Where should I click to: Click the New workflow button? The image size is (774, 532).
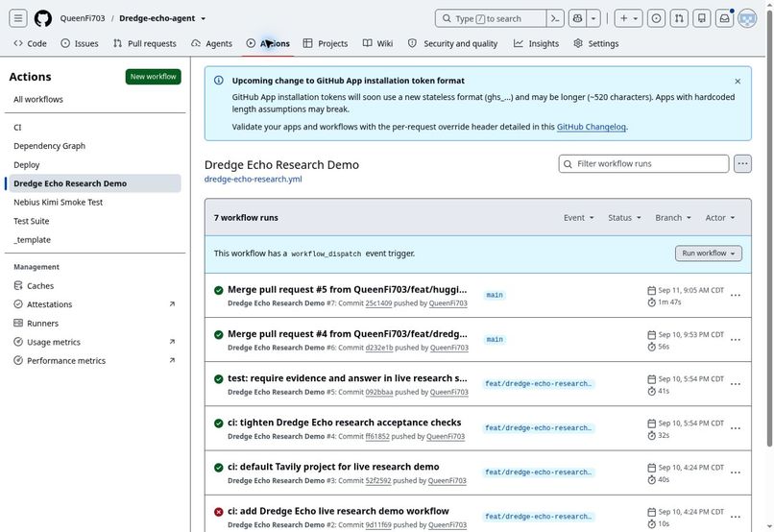(x=153, y=77)
